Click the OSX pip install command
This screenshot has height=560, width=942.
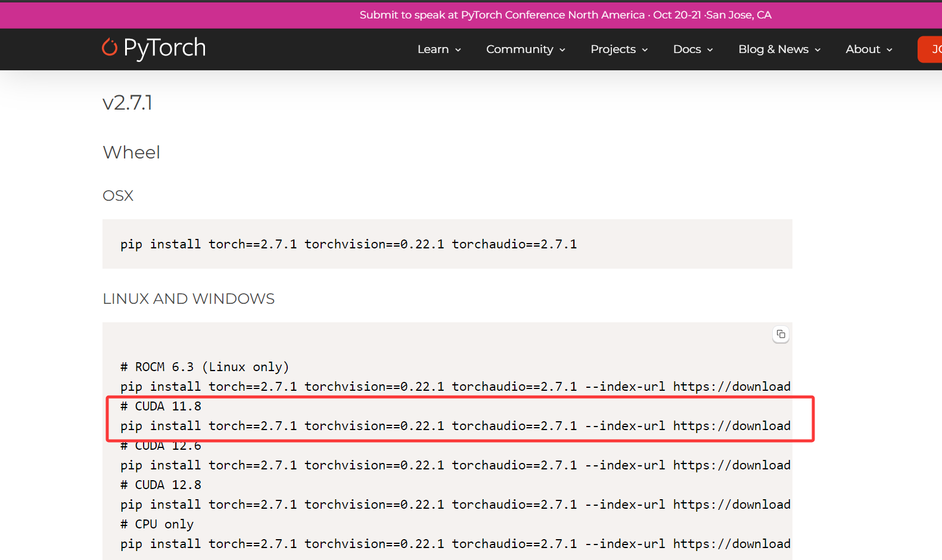tap(349, 244)
